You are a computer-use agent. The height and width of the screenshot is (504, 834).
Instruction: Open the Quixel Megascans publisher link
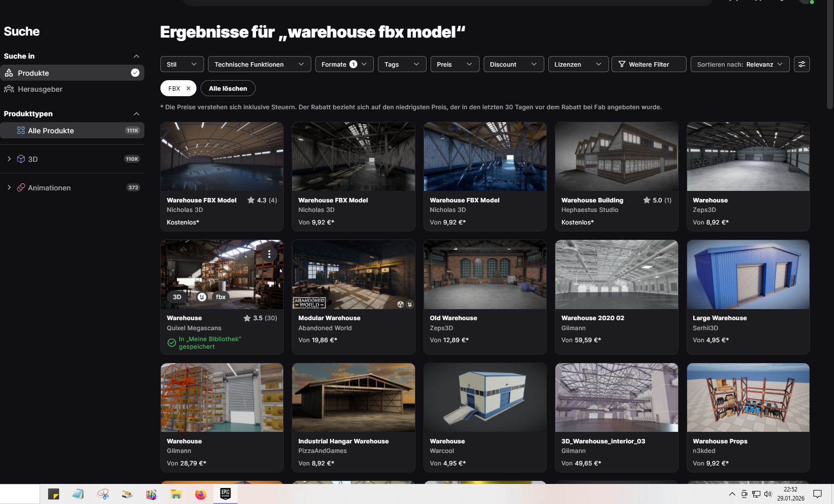pyautogui.click(x=194, y=328)
